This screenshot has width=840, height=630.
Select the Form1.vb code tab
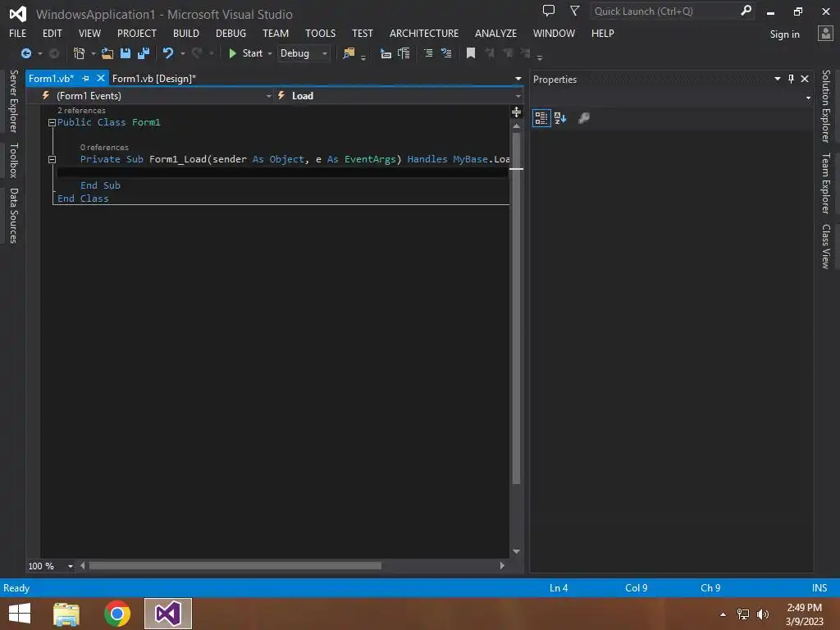point(51,79)
